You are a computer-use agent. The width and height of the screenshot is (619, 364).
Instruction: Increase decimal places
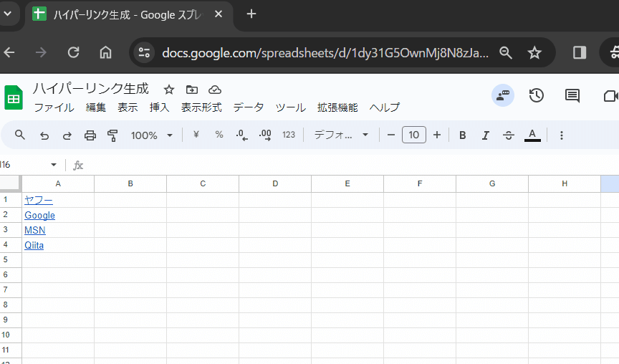[x=265, y=135]
